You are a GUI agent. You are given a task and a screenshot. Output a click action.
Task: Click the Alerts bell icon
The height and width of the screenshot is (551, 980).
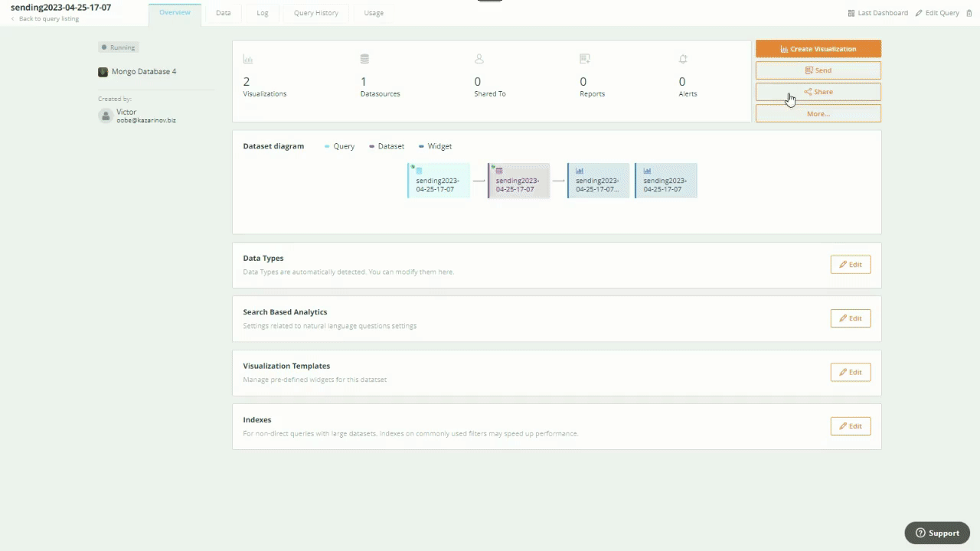[x=683, y=59]
